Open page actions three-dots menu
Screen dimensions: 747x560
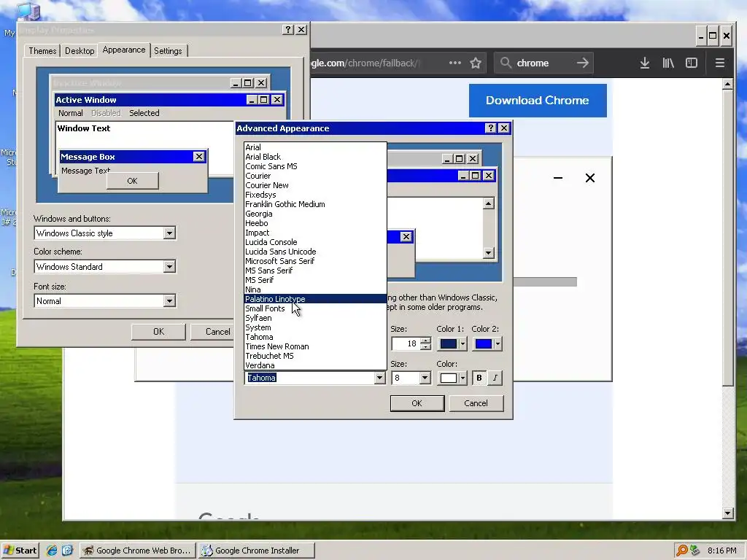455,63
